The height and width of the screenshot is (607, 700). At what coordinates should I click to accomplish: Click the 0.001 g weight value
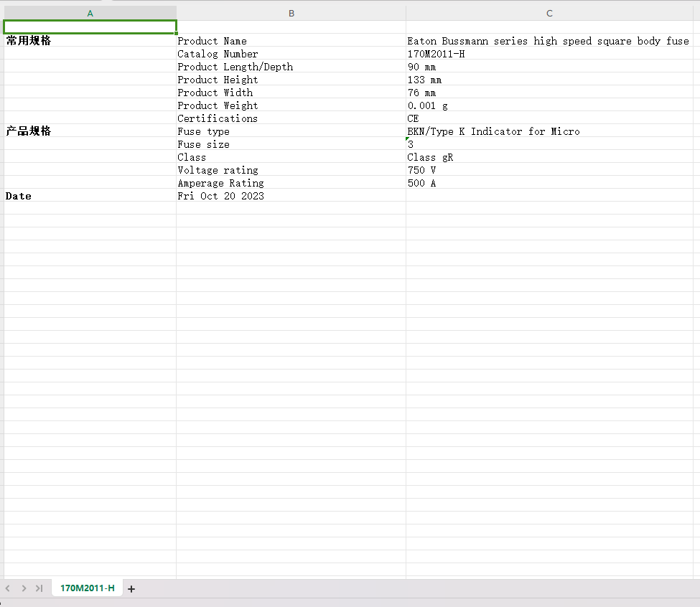pyautogui.click(x=549, y=105)
